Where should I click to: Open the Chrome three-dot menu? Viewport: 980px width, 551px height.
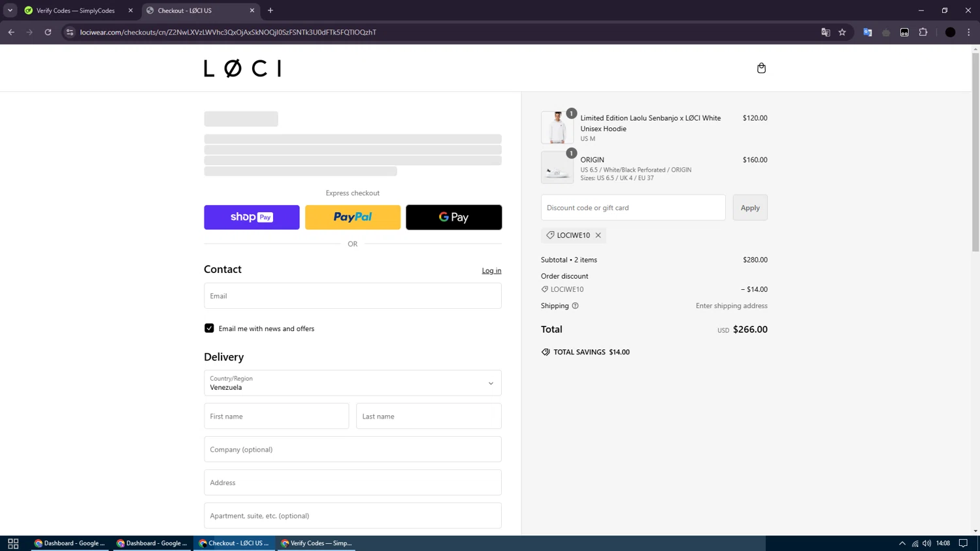pyautogui.click(x=969, y=32)
